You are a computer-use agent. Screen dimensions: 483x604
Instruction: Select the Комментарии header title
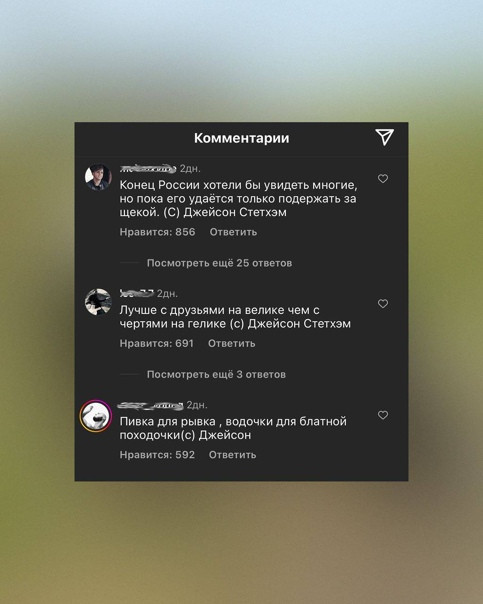coord(242,138)
